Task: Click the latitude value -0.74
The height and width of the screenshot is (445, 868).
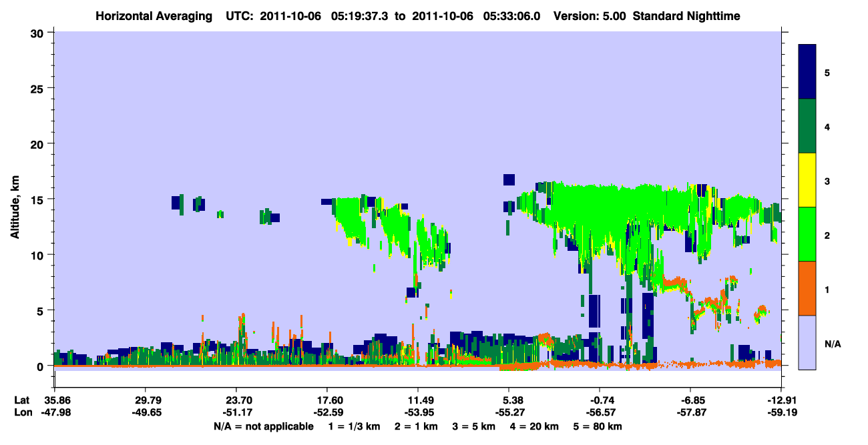Action: coord(600,400)
